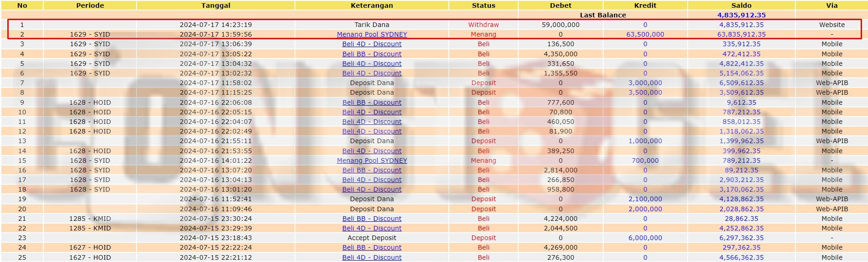Click the Periode column header
Screen dimensions: 868x262
tap(90, 5)
